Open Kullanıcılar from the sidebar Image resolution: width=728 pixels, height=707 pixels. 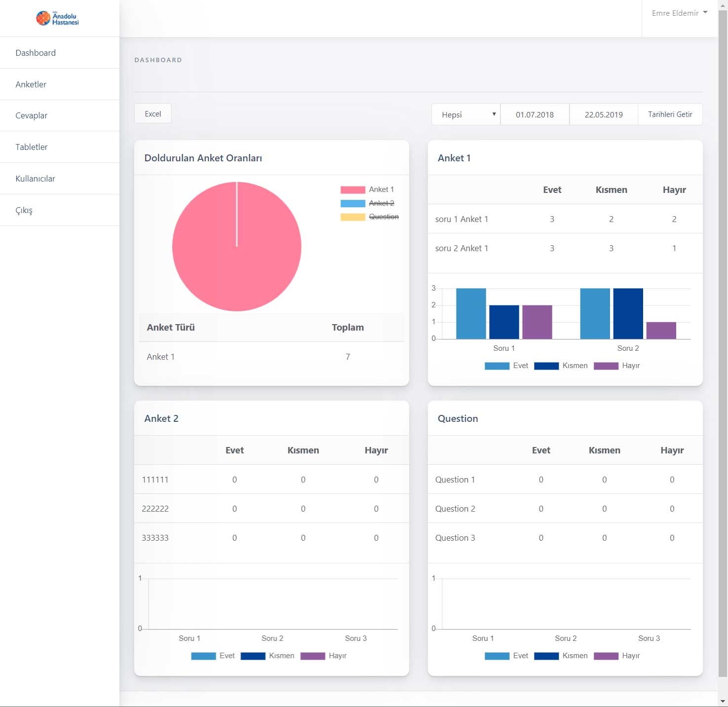click(35, 179)
